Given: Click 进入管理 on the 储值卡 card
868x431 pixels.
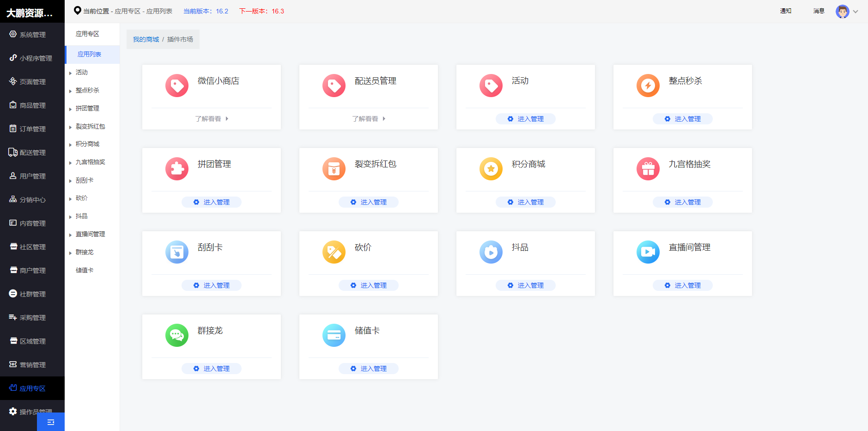Looking at the screenshot, I should [x=368, y=369].
